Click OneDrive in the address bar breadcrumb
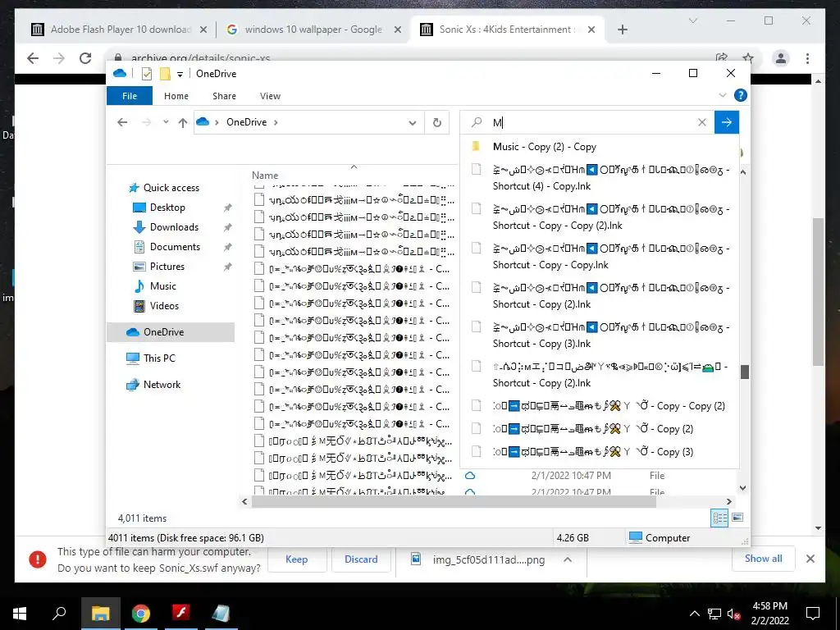 [x=246, y=122]
